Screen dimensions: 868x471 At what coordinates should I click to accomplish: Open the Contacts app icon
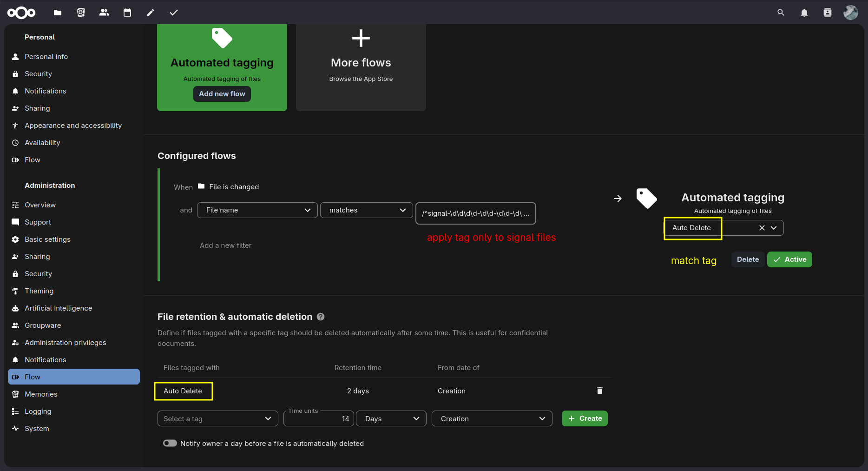(x=104, y=13)
